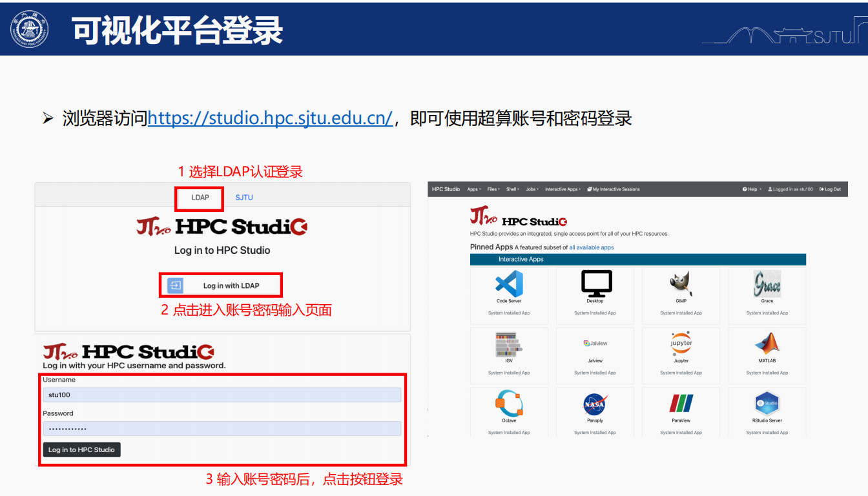Viewport: 868px width, 496px height.
Task: Open the Jalview app icon
Action: click(x=595, y=344)
